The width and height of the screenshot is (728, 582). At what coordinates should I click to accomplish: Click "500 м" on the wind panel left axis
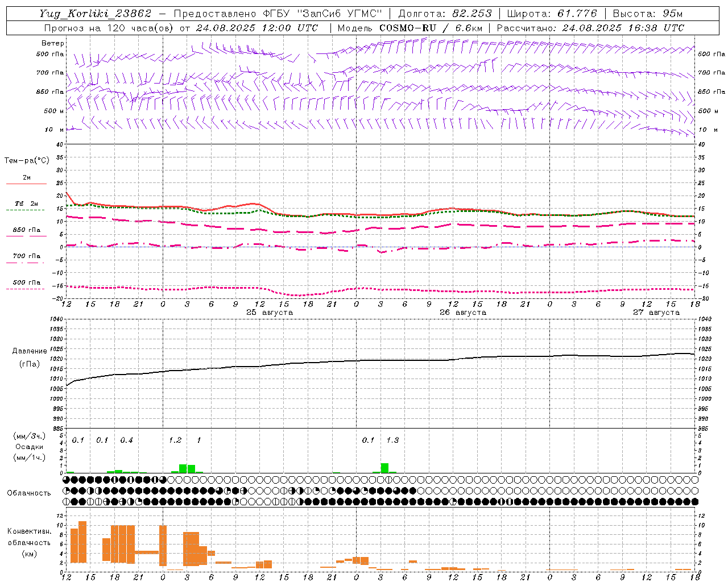(54, 111)
